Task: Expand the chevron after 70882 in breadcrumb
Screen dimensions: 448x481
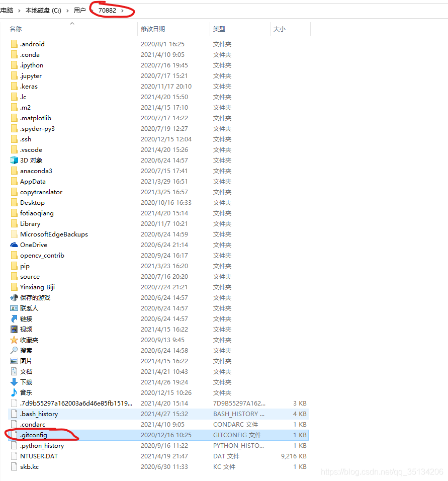Action: (122, 11)
